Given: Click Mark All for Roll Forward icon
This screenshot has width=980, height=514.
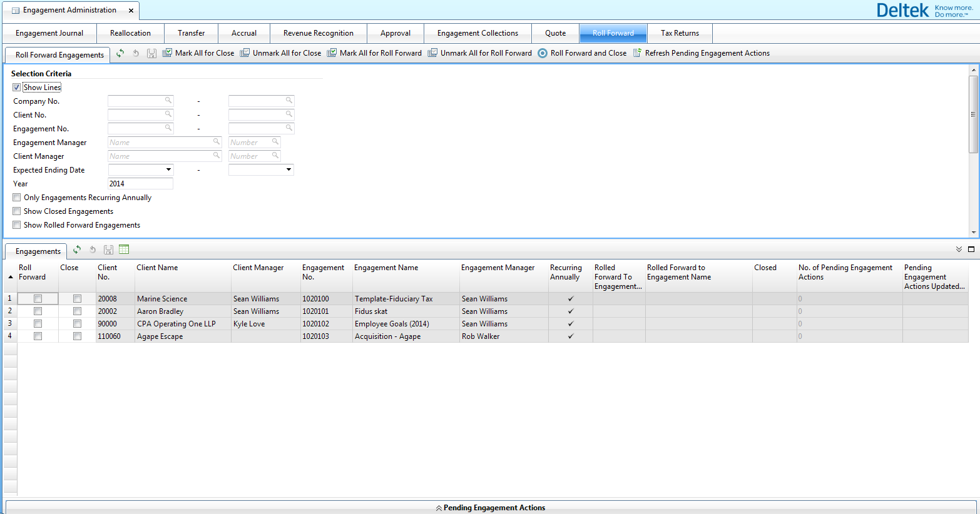Looking at the screenshot, I should tap(332, 53).
